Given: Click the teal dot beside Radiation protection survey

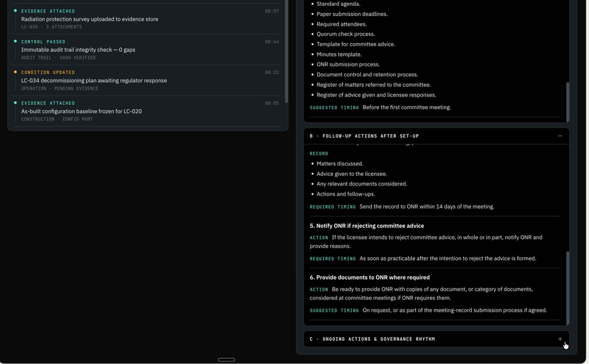Looking at the screenshot, I should coord(15,11).
